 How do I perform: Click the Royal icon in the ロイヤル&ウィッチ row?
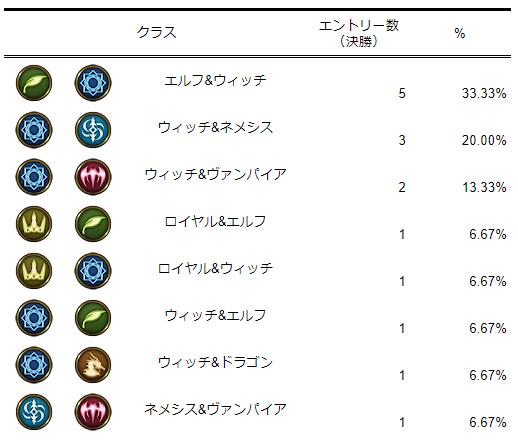pyautogui.click(x=34, y=271)
